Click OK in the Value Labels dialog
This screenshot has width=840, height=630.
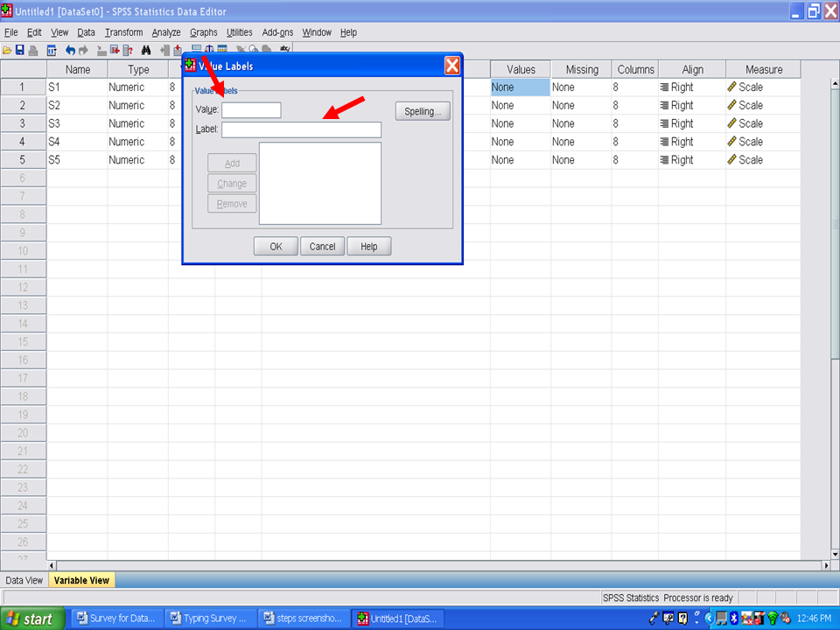point(276,247)
